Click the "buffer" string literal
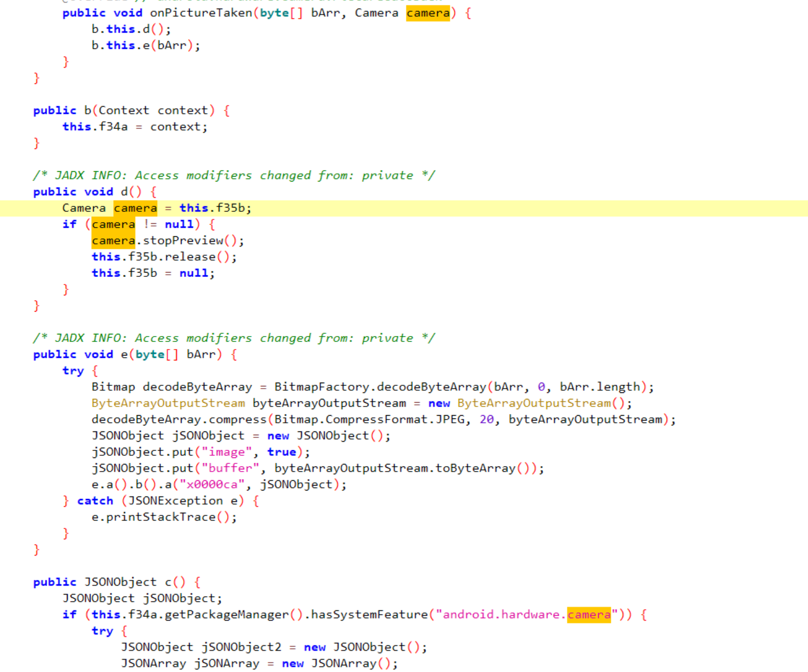This screenshot has width=808, height=672. pos(230,468)
